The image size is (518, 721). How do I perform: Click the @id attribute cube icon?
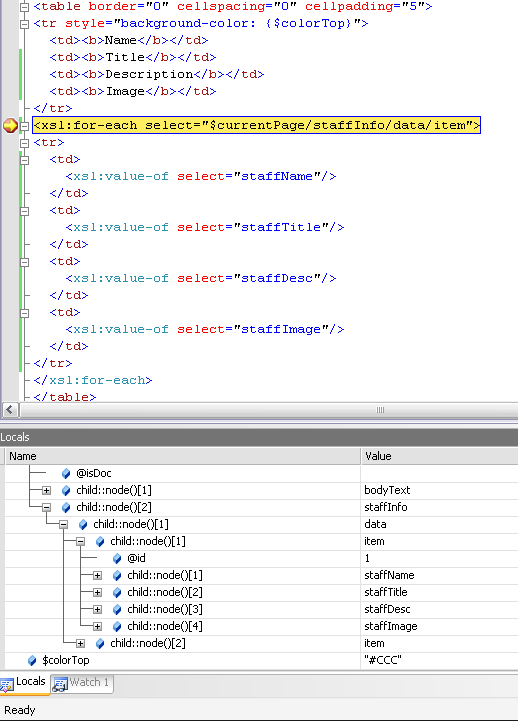click(117, 559)
